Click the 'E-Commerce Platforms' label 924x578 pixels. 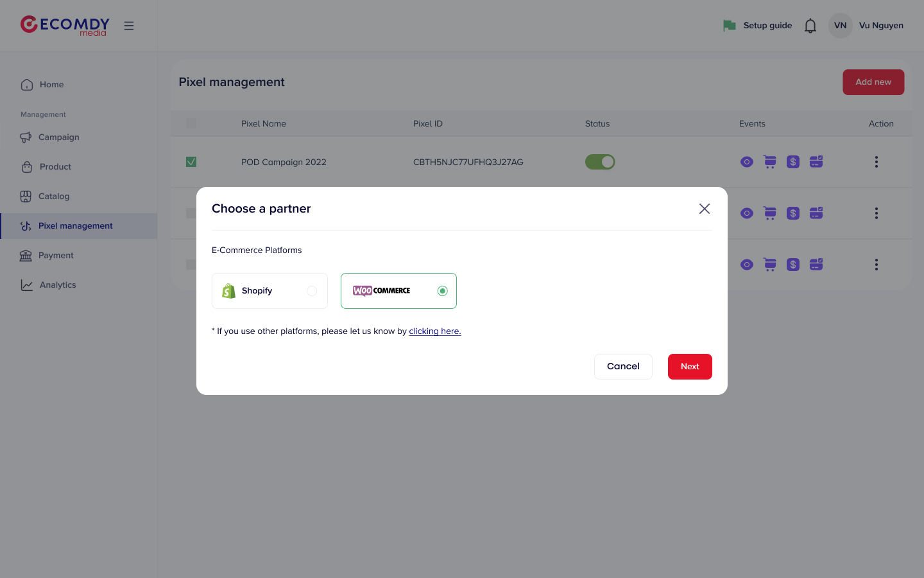point(257,250)
